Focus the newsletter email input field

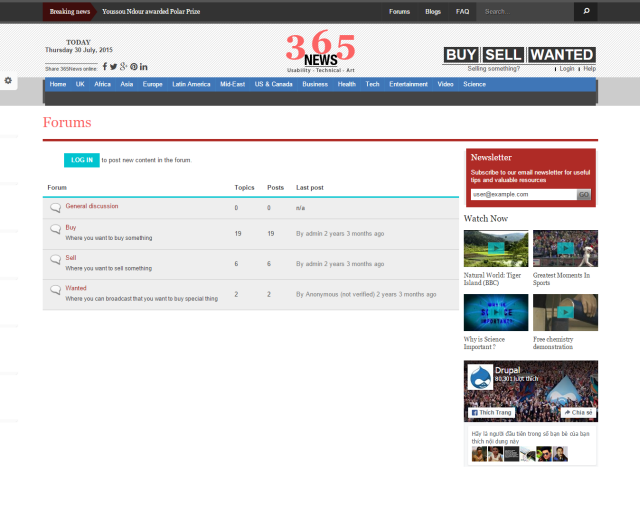[x=523, y=194]
